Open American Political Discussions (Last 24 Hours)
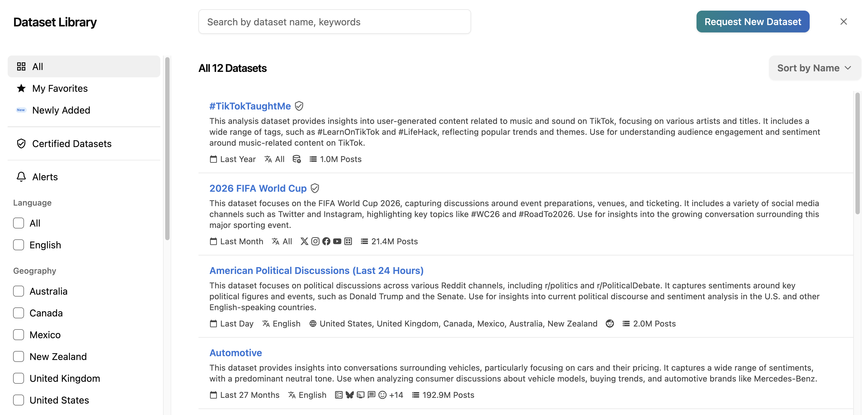 coord(317,271)
